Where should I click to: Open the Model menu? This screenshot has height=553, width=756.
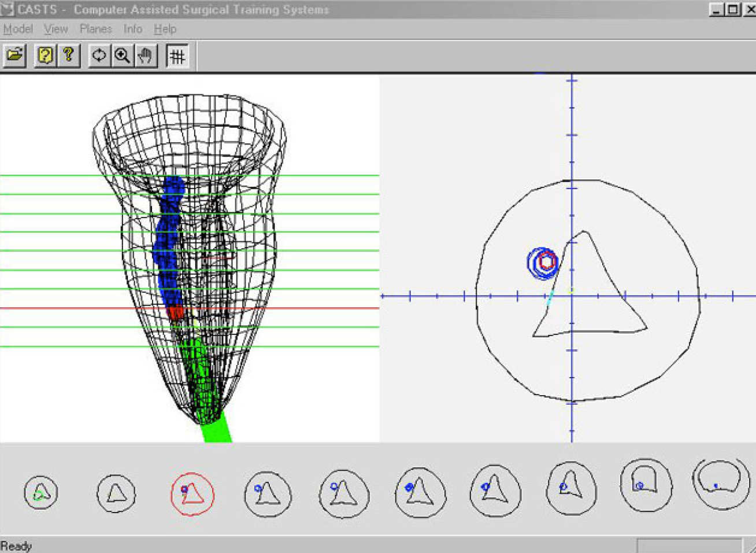[18, 29]
